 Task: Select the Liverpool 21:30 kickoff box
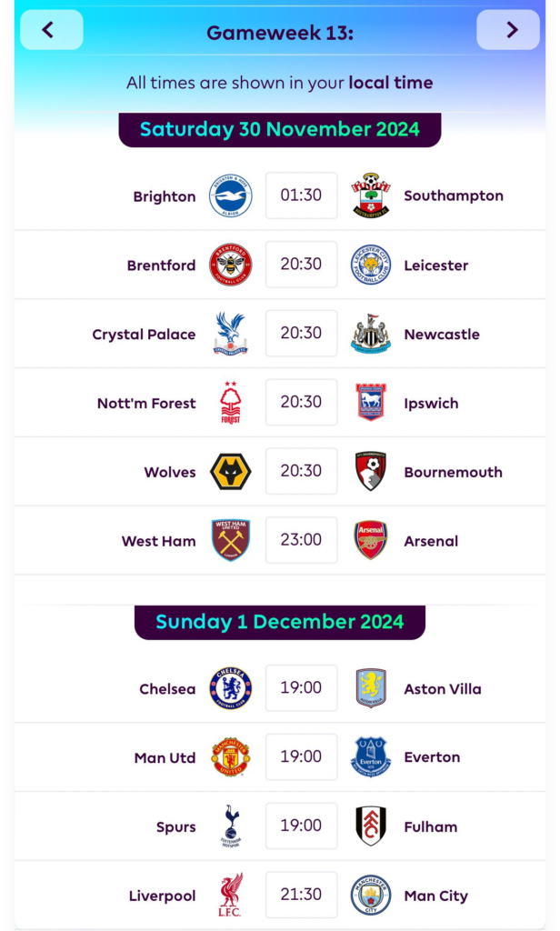click(301, 895)
